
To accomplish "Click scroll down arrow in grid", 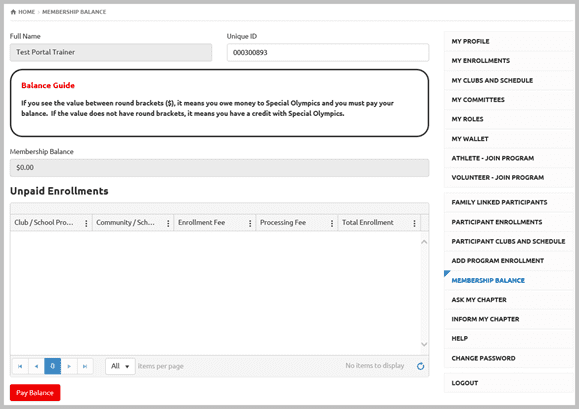I will (x=424, y=344).
